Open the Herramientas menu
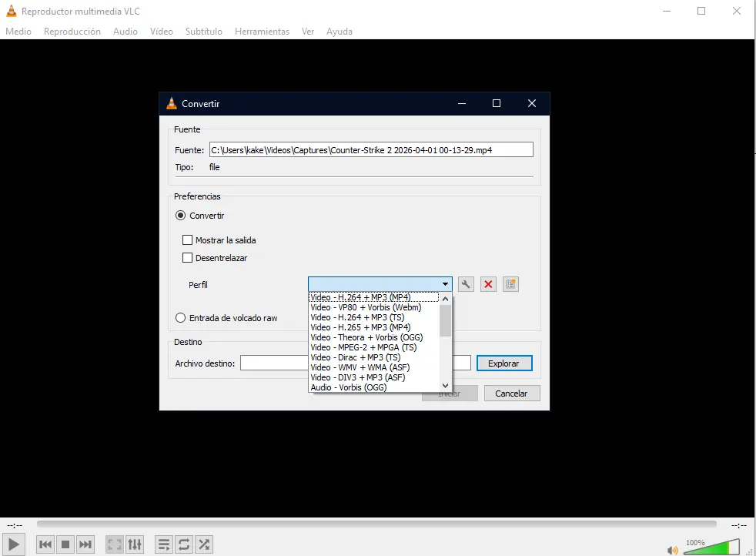The width and height of the screenshot is (756, 556). pyautogui.click(x=262, y=32)
